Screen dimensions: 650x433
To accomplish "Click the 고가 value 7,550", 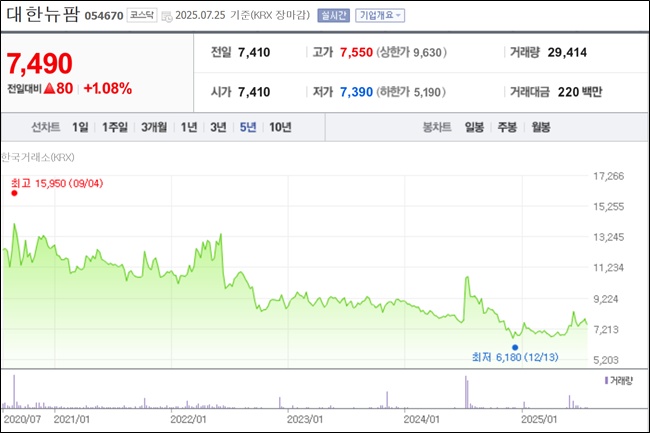I will click(x=356, y=52).
